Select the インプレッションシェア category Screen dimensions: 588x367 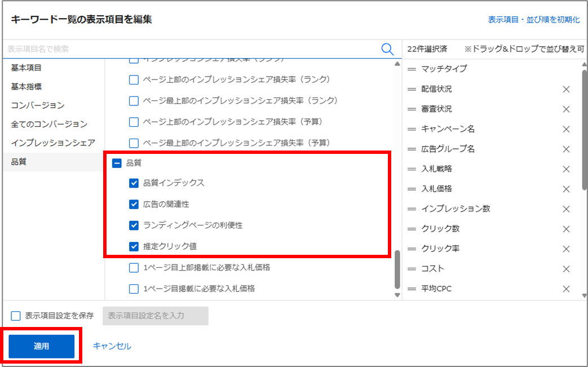[53, 143]
